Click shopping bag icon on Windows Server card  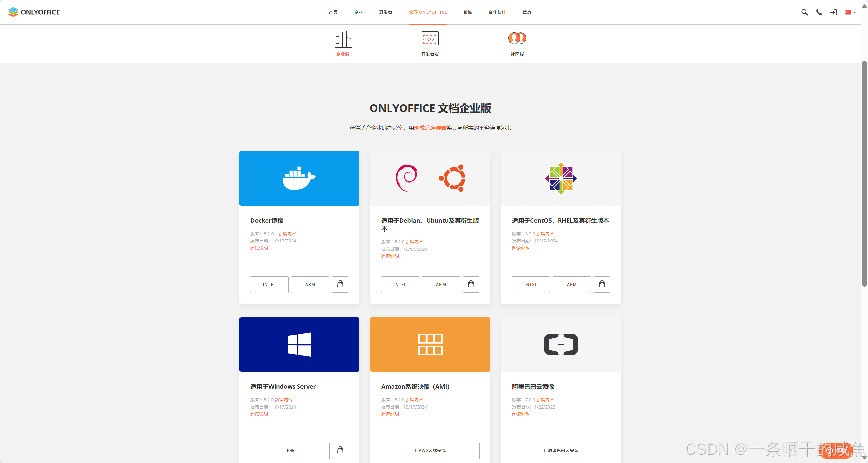[x=340, y=450]
